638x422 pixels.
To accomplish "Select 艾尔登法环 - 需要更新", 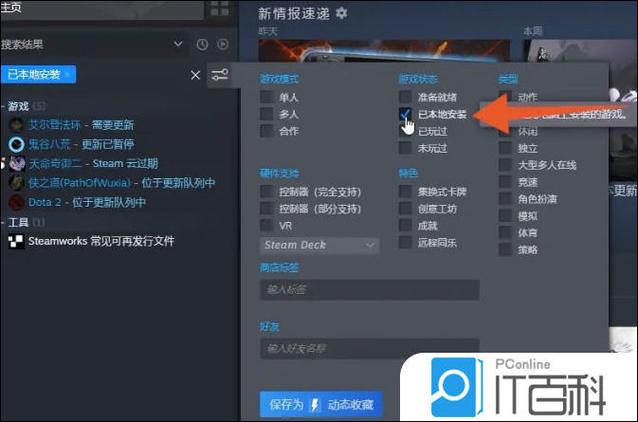I will [81, 125].
